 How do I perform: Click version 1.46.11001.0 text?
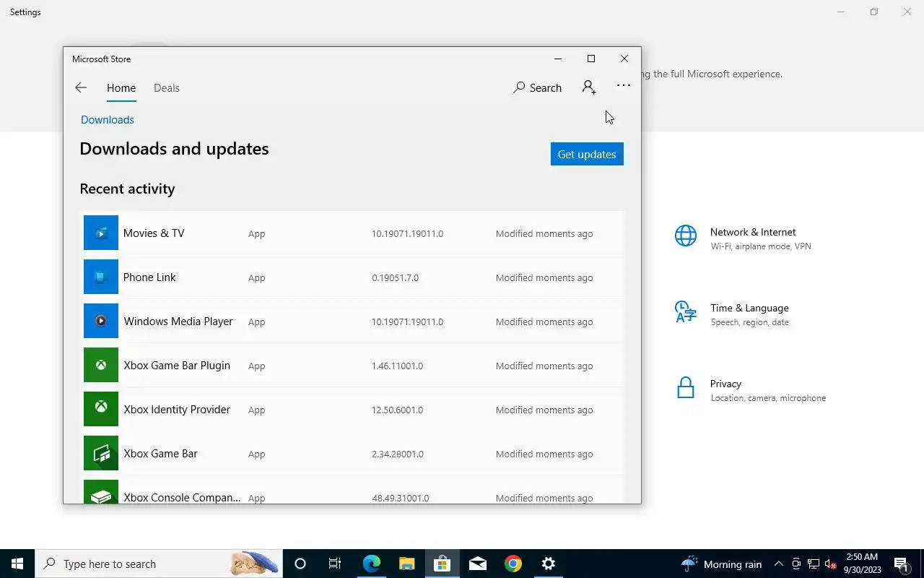(397, 366)
